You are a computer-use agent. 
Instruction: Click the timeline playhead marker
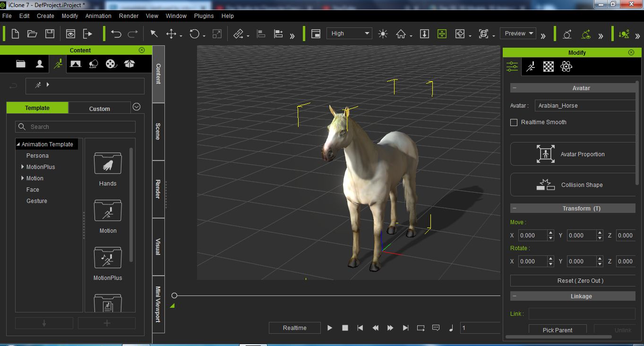tap(174, 295)
